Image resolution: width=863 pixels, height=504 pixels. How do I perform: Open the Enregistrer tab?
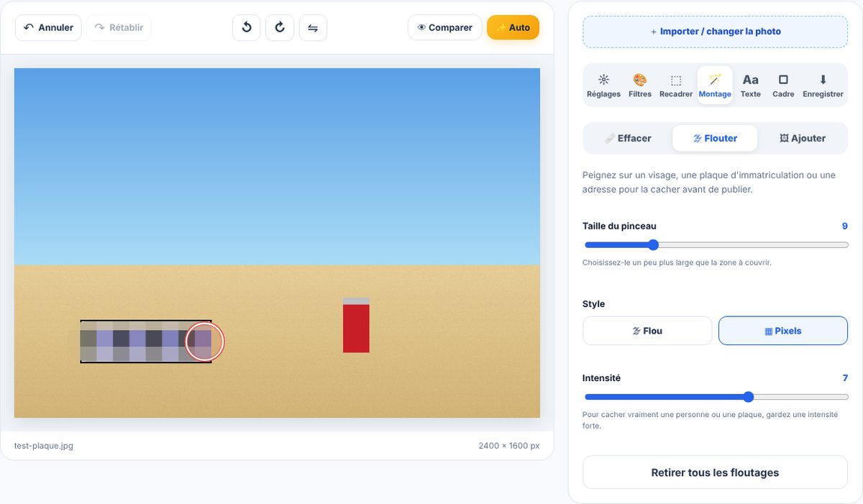823,86
